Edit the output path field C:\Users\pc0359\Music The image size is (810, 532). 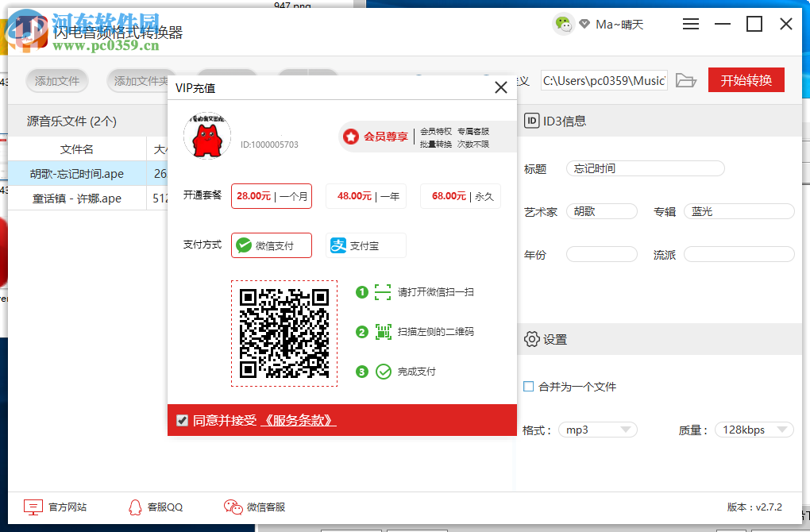pos(604,80)
